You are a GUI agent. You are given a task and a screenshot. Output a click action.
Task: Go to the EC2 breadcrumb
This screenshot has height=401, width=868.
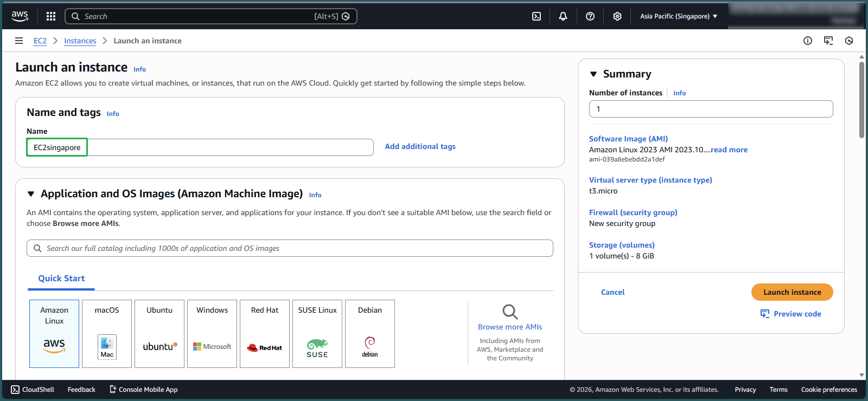[40, 41]
